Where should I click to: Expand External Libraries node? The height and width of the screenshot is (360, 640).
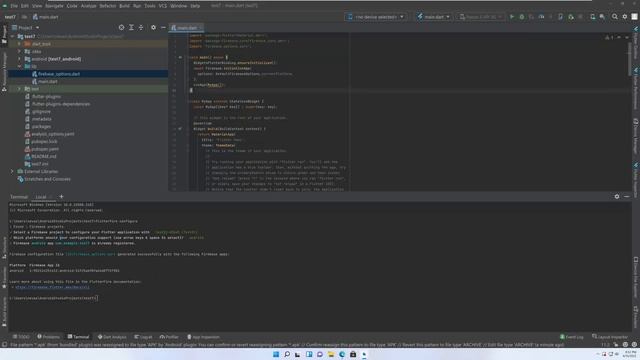[12, 171]
